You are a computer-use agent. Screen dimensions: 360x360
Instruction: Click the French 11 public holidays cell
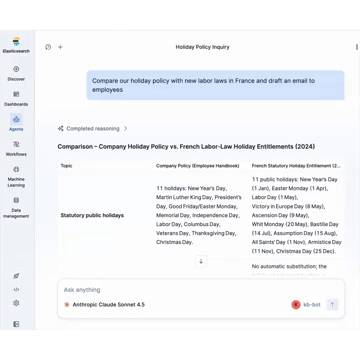tap(297, 215)
